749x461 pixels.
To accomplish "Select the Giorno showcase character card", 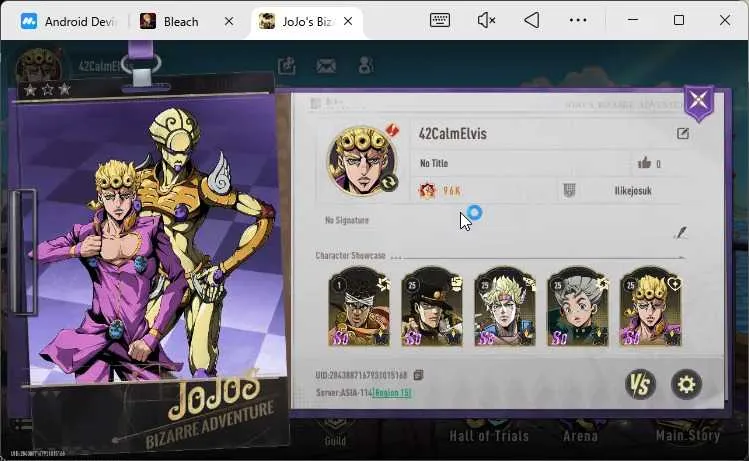I will 651,306.
